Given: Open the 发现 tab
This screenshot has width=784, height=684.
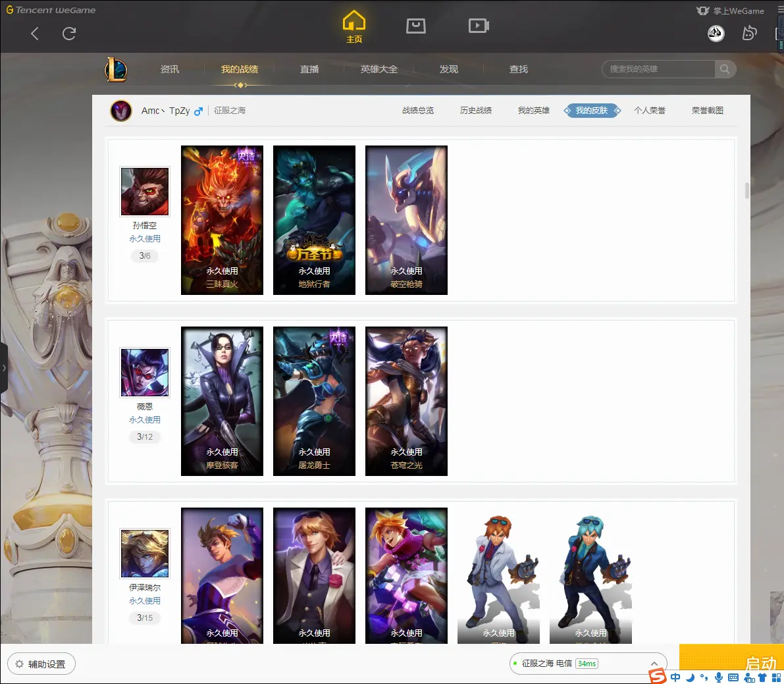Looking at the screenshot, I should click(x=448, y=69).
